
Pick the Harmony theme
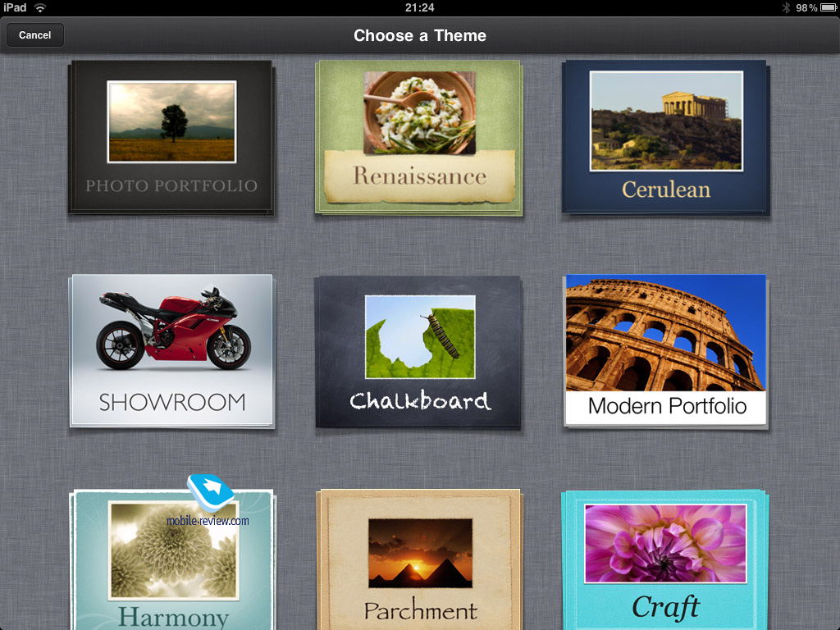point(172,559)
